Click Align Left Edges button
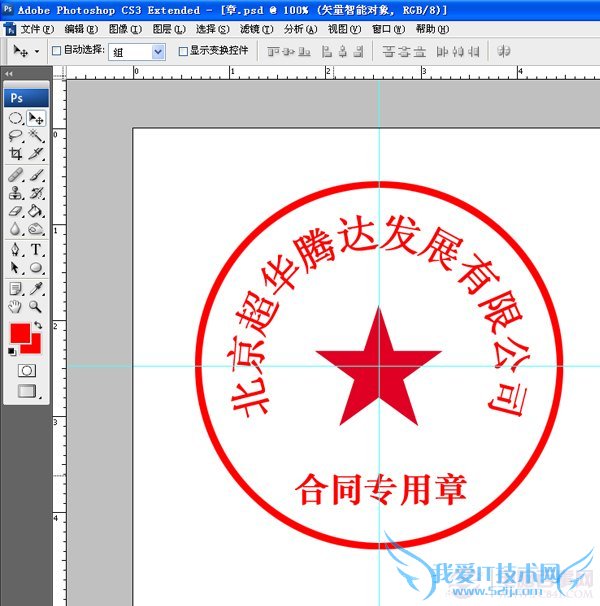 [x=327, y=51]
